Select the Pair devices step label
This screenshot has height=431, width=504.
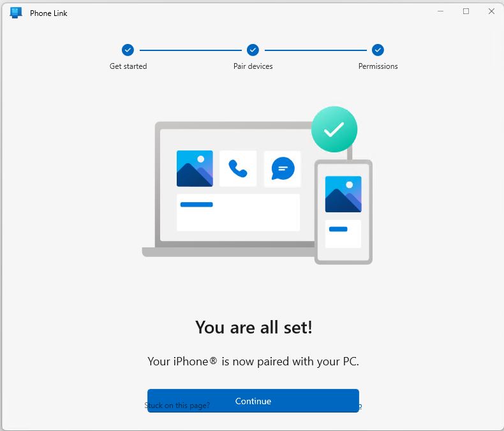click(x=253, y=66)
